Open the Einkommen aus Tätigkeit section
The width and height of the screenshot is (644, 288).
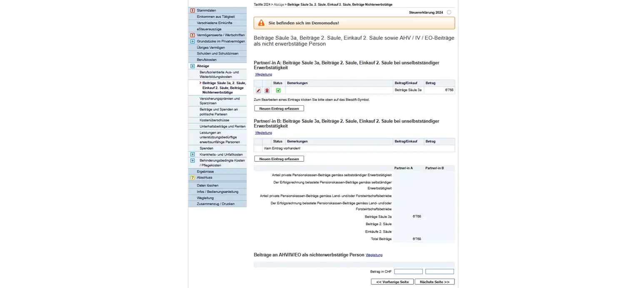(x=217, y=16)
